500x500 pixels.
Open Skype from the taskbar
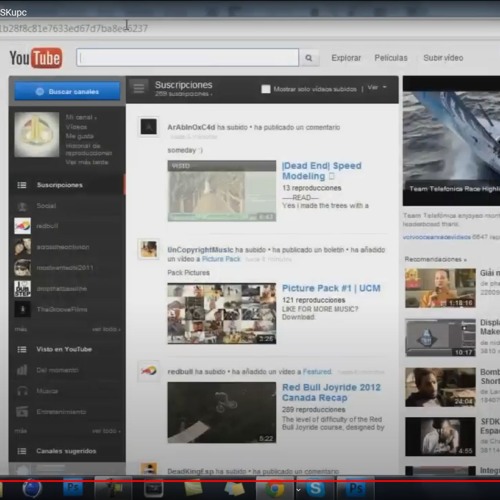click(315, 489)
